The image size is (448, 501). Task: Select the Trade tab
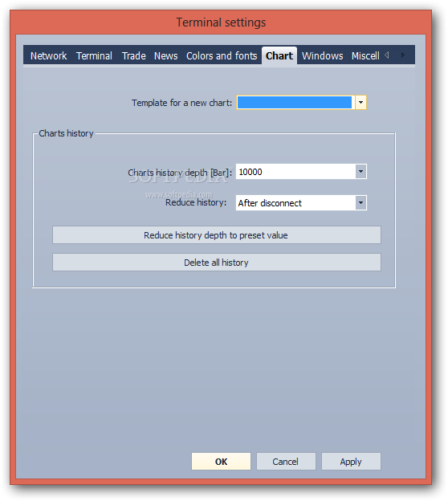(134, 56)
